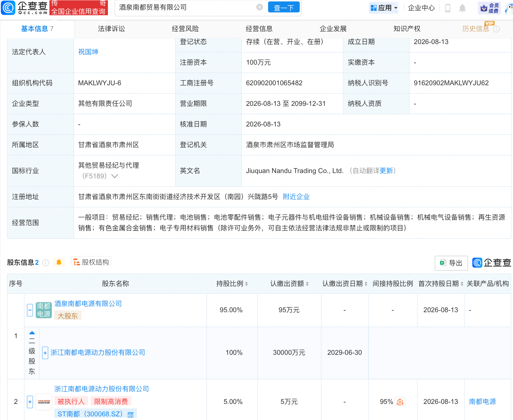Open the 应用 dropdown menu
Image resolution: width=513 pixels, height=420 pixels.
click(384, 8)
